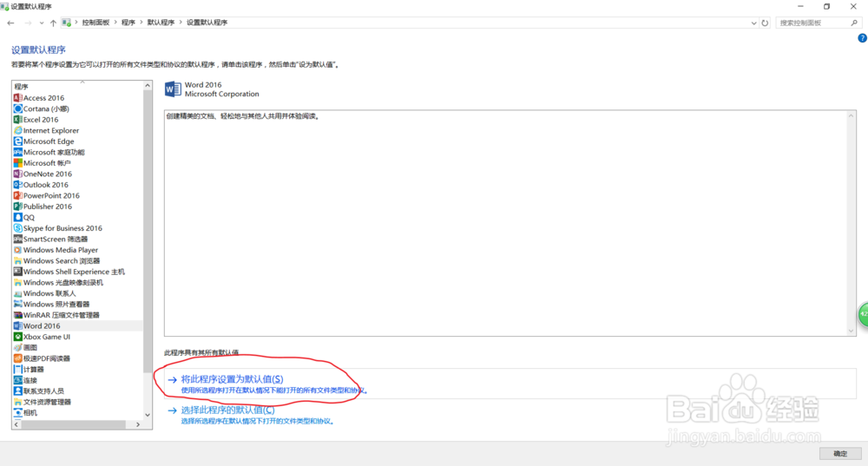
Task: Select 连接 row in program list
Action: pyautogui.click(x=77, y=380)
